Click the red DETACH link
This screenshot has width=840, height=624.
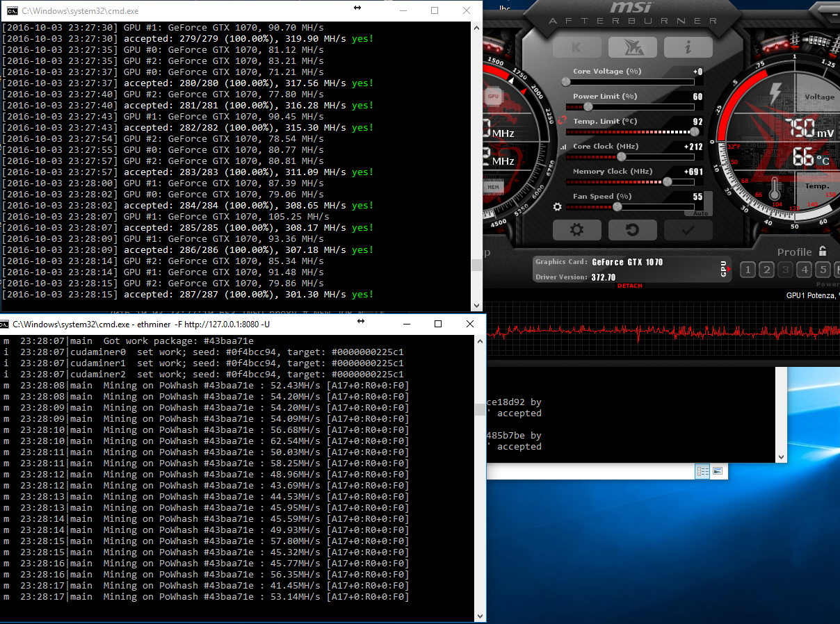coord(630,286)
